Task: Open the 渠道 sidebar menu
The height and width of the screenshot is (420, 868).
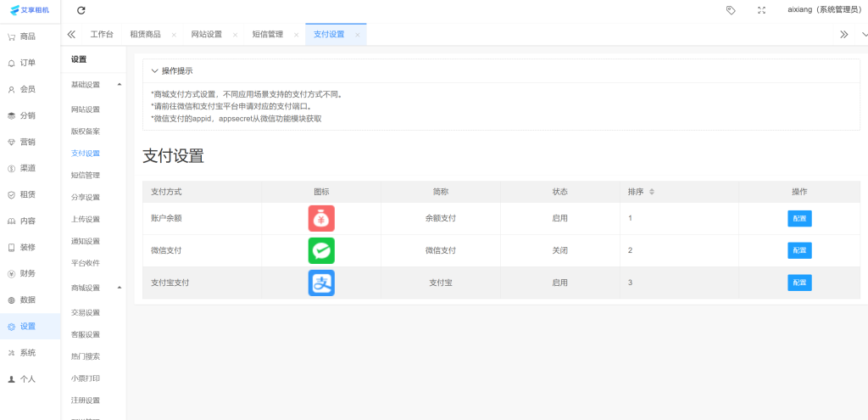Action: (30, 168)
